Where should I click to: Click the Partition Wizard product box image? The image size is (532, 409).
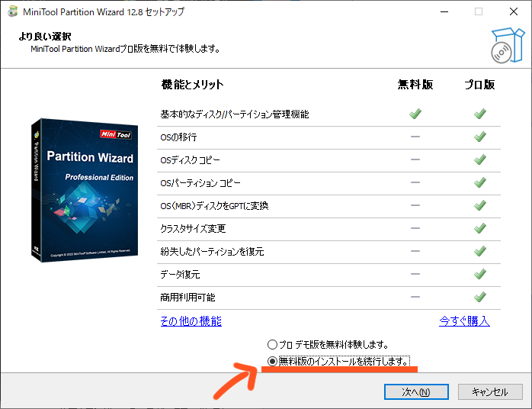click(84, 191)
